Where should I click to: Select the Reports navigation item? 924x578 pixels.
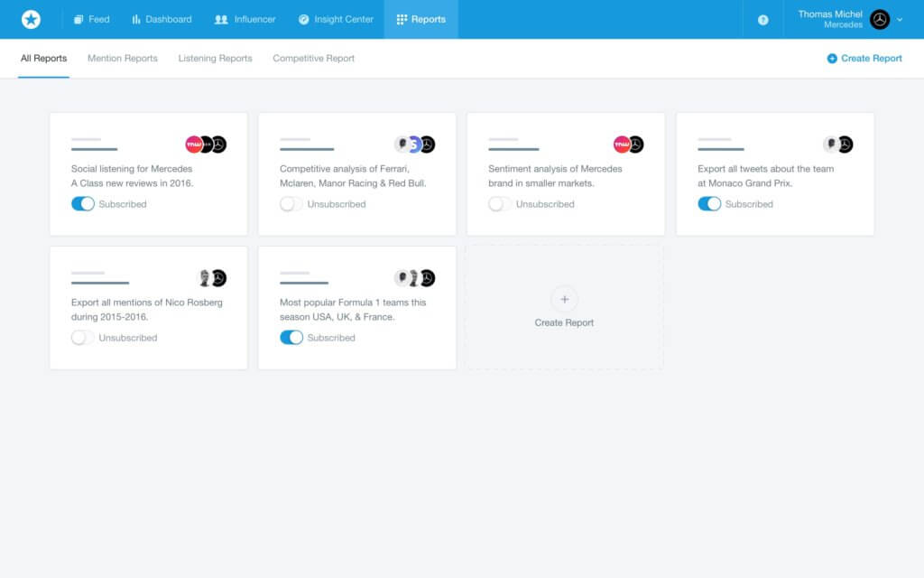point(420,20)
